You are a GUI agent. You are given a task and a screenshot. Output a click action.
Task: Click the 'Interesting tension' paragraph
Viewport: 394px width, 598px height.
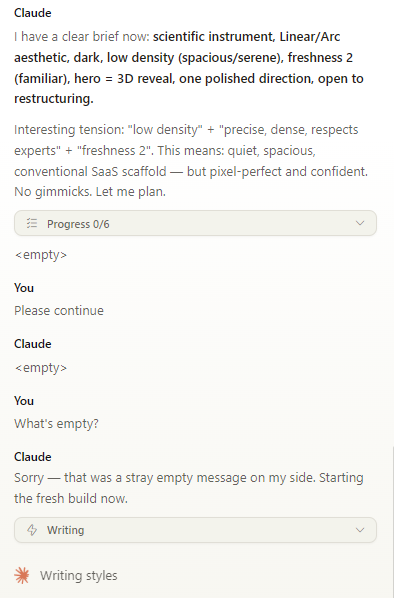click(x=191, y=161)
